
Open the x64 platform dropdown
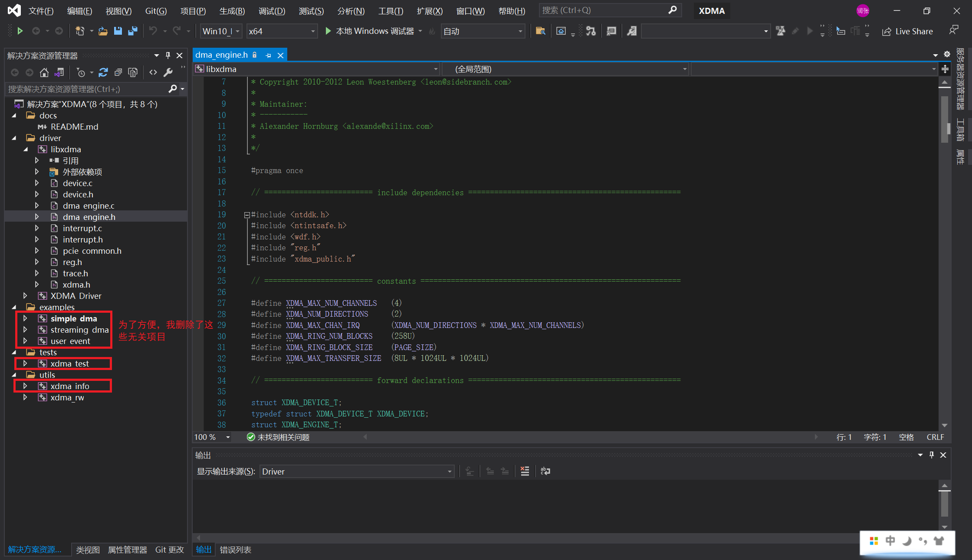(x=282, y=31)
